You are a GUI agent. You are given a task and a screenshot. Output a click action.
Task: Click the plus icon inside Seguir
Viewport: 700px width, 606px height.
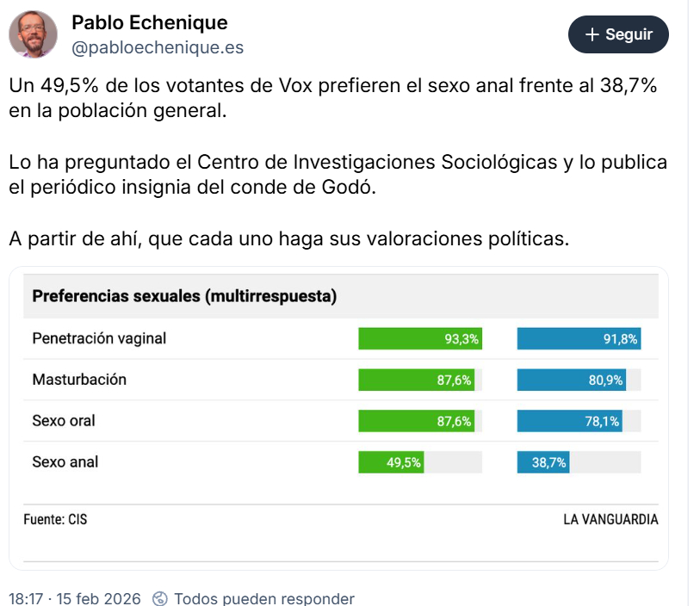tap(592, 34)
